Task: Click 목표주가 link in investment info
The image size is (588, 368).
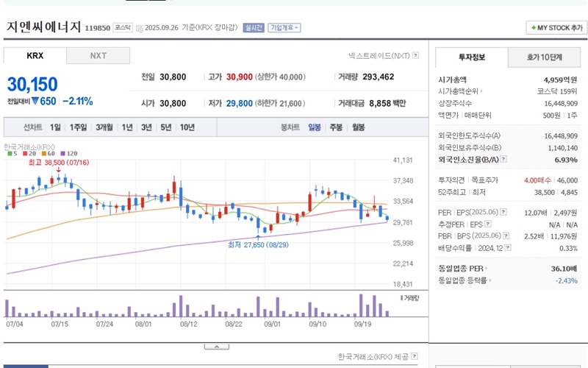Action: click(x=484, y=180)
